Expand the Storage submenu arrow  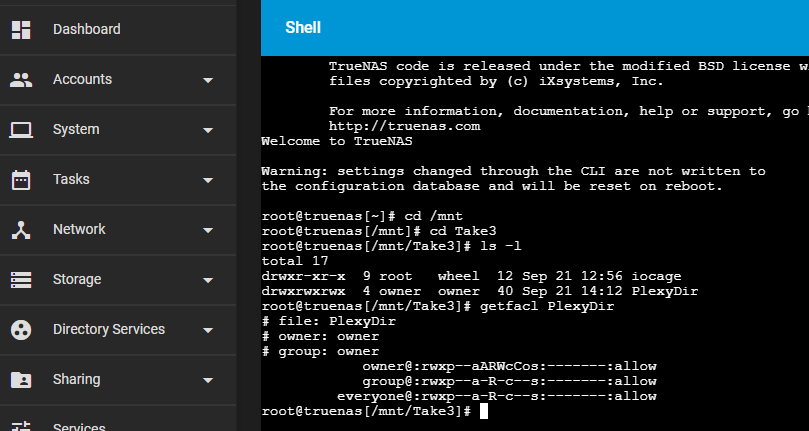pos(208,280)
